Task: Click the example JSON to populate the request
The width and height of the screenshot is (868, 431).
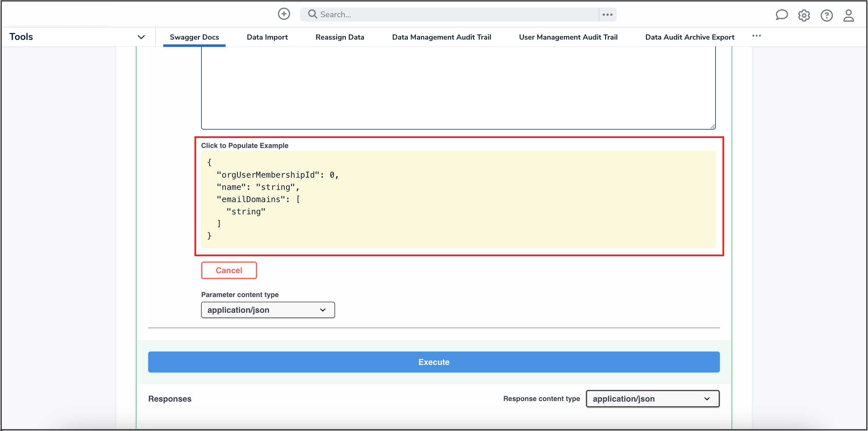Action: coord(458,199)
